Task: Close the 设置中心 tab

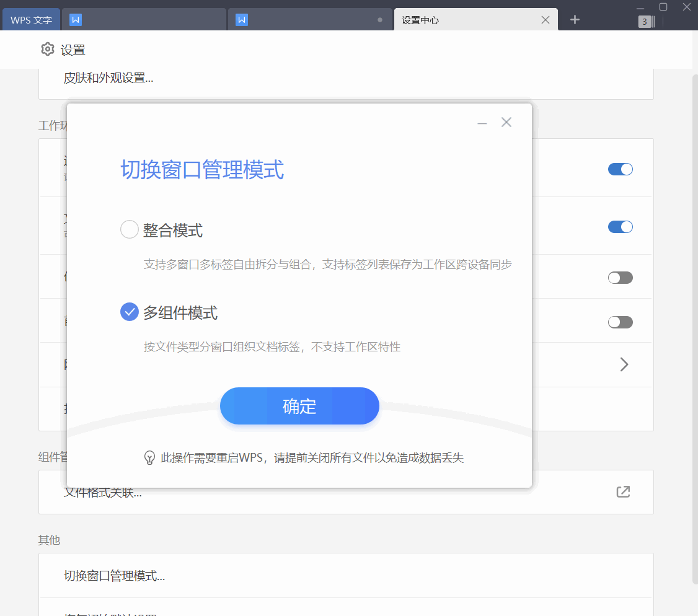Action: click(x=546, y=20)
